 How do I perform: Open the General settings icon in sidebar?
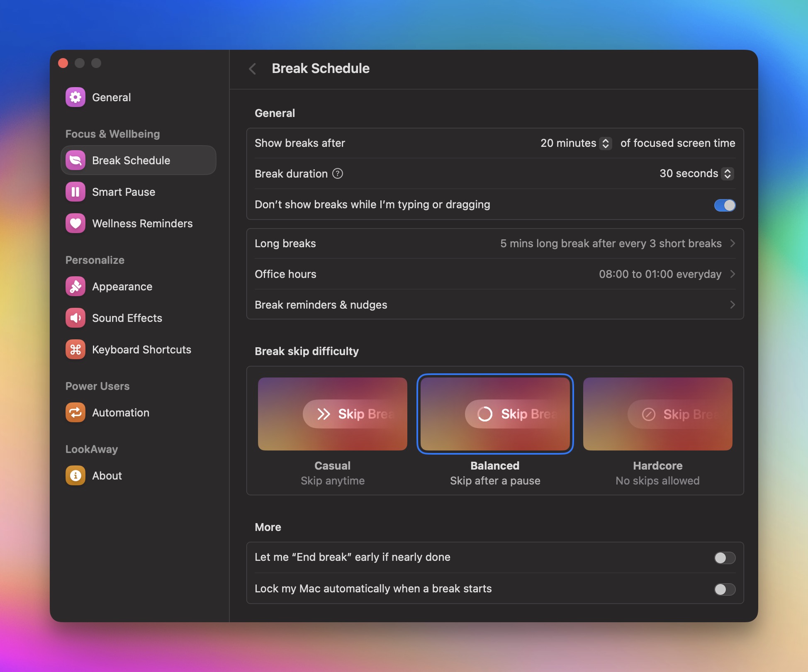pos(75,97)
